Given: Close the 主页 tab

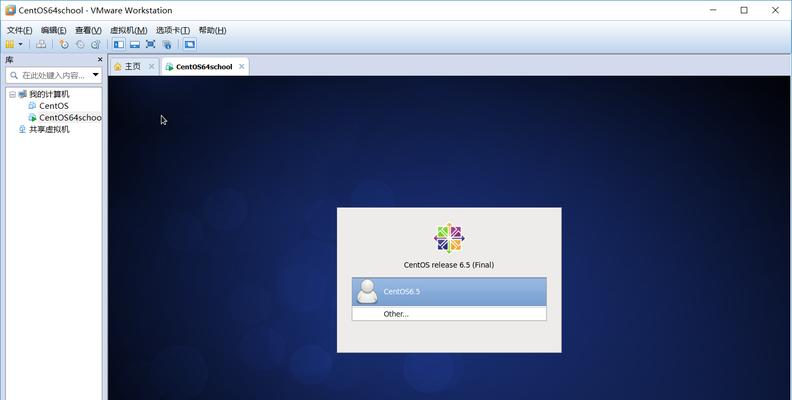Looking at the screenshot, I should [x=151, y=67].
